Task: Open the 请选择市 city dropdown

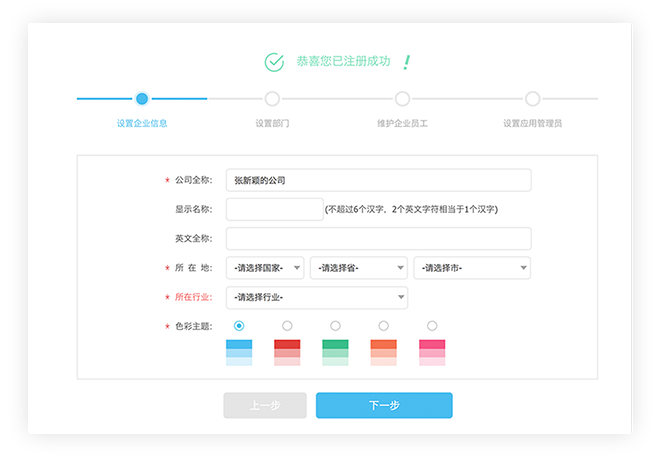Action: pos(471,268)
